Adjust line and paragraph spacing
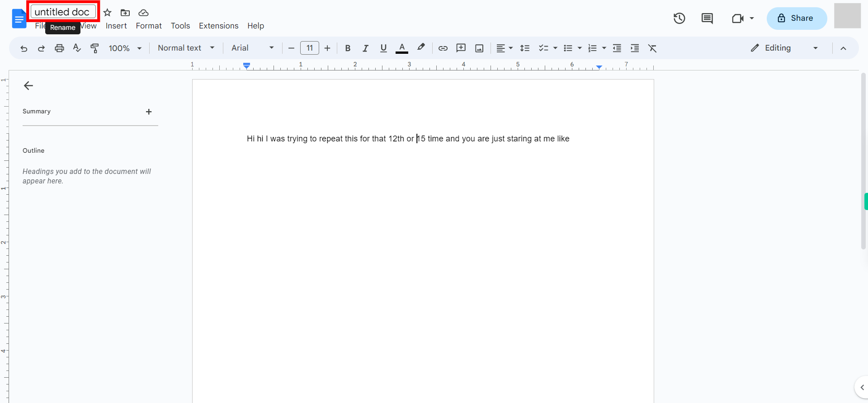Screen dimensions: 868x403 click(x=525, y=48)
